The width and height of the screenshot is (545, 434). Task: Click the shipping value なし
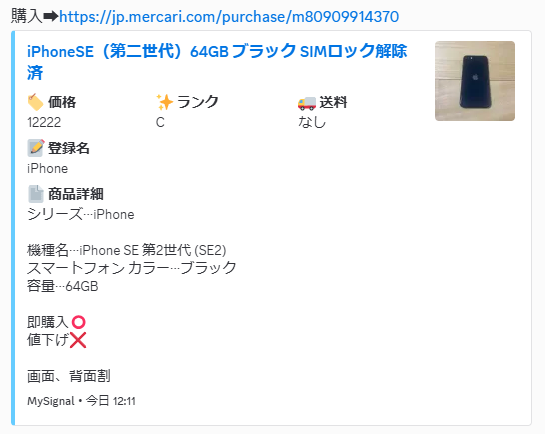click(312, 122)
